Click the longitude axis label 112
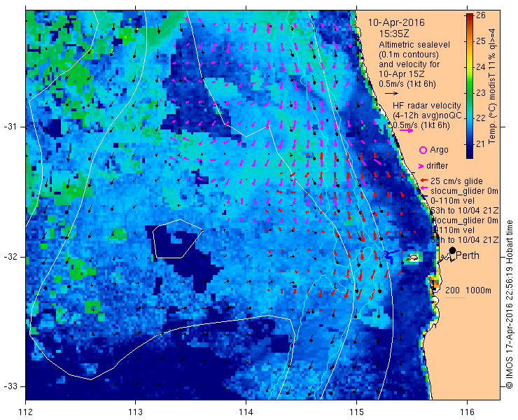 [25, 412]
